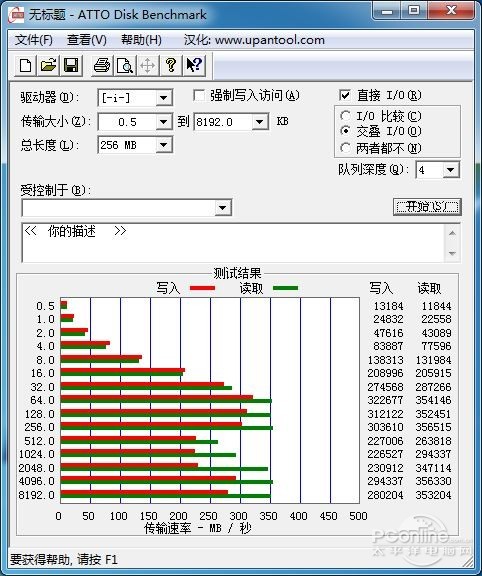Image resolution: width=482 pixels, height=576 pixels.
Task: Click write value 280204 in the 8192.0 row
Action: coord(385,495)
